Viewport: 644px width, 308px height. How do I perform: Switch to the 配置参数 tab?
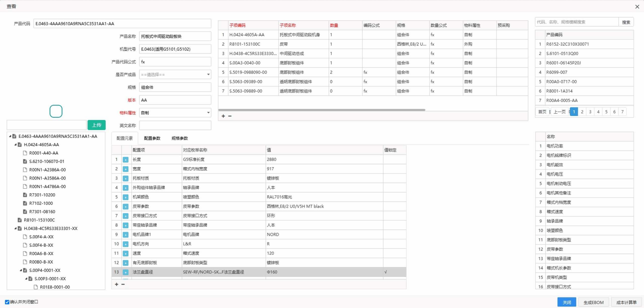[x=152, y=138]
